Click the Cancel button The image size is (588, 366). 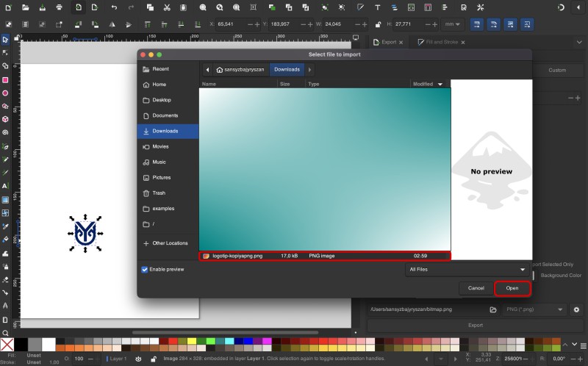(x=476, y=288)
